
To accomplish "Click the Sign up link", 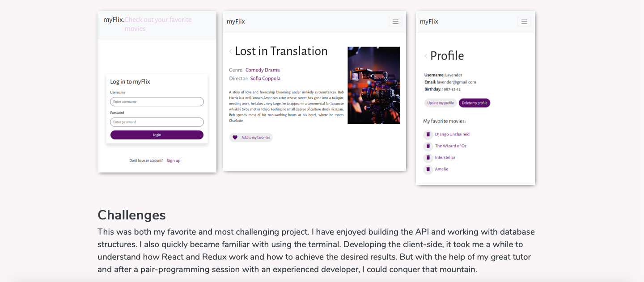I will [174, 161].
